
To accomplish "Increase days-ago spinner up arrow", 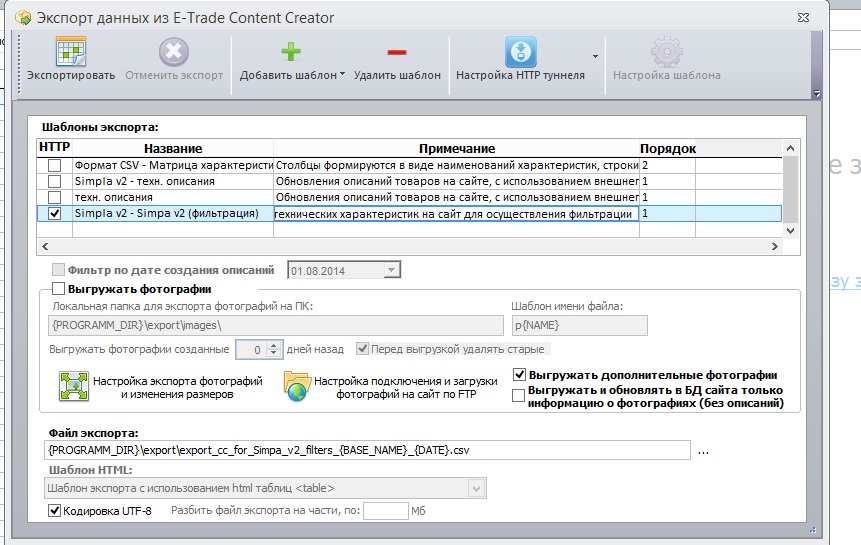I will 274,345.
